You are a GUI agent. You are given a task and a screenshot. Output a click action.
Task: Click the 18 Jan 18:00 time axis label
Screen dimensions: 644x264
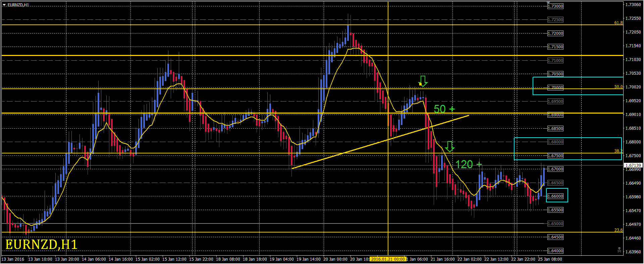tap(255, 259)
